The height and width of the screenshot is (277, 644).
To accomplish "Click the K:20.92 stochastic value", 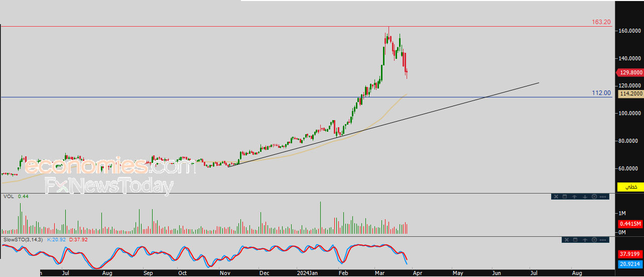I will click(x=57, y=239).
